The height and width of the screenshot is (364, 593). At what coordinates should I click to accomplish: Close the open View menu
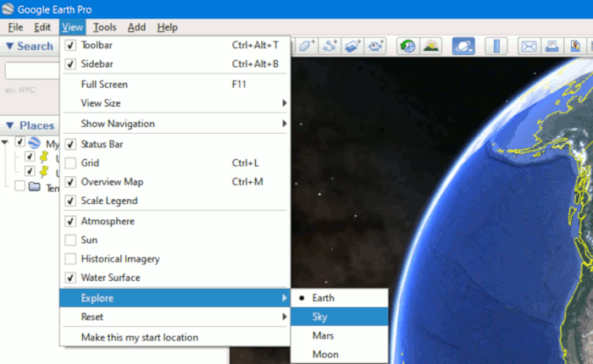[x=72, y=27]
